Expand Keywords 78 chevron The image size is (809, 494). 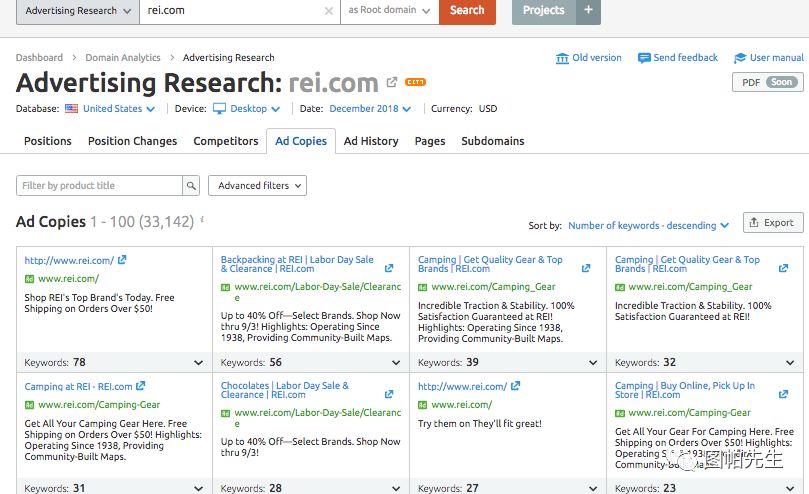(x=198, y=363)
